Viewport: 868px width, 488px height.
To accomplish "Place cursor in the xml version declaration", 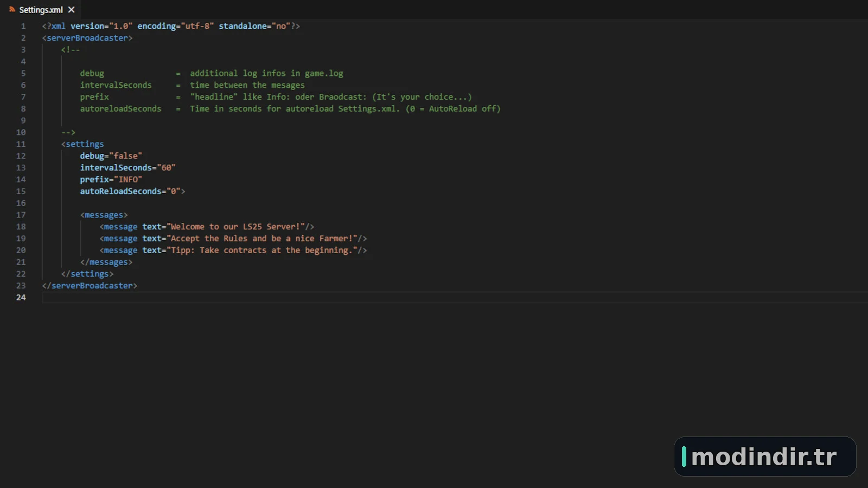I will [171, 26].
